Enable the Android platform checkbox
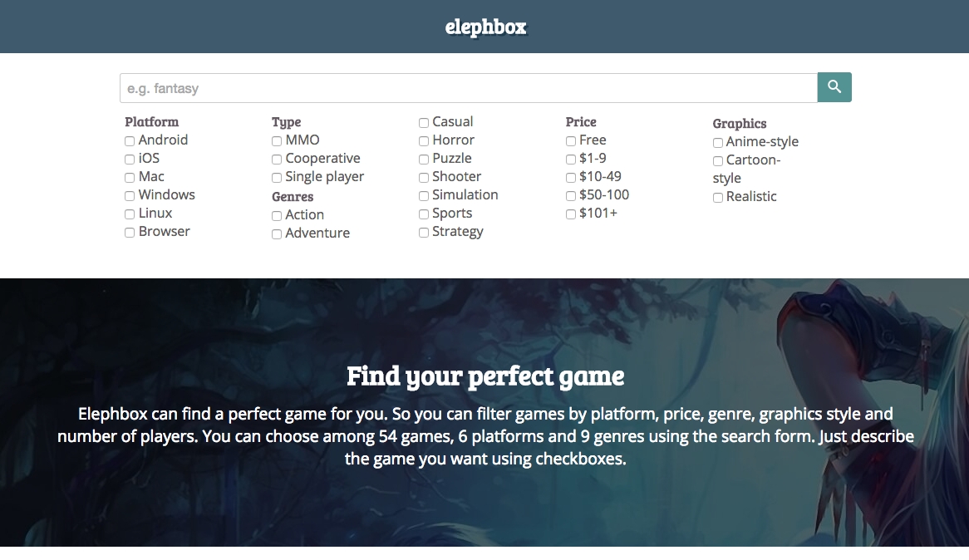This screenshot has height=560, width=969. coord(130,141)
